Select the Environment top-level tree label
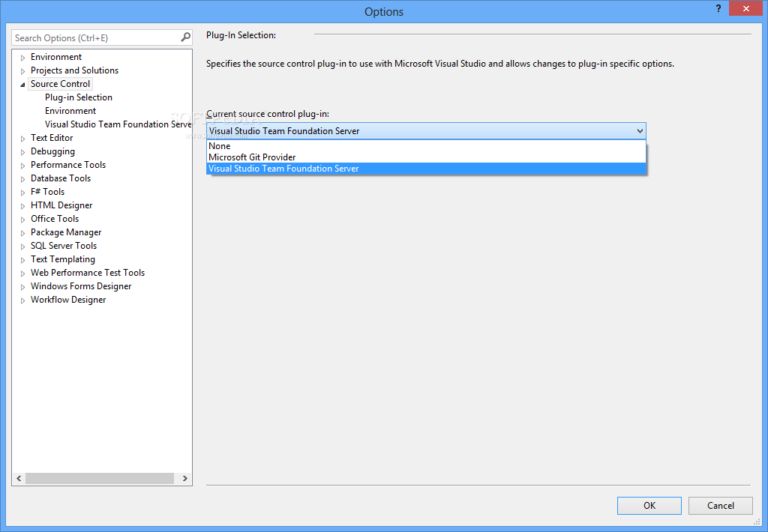 pos(56,57)
